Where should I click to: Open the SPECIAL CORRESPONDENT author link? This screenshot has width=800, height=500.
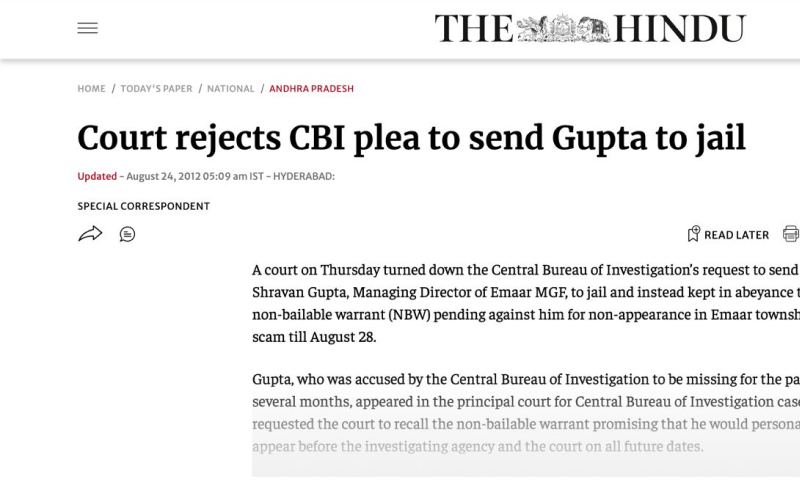tap(143, 206)
